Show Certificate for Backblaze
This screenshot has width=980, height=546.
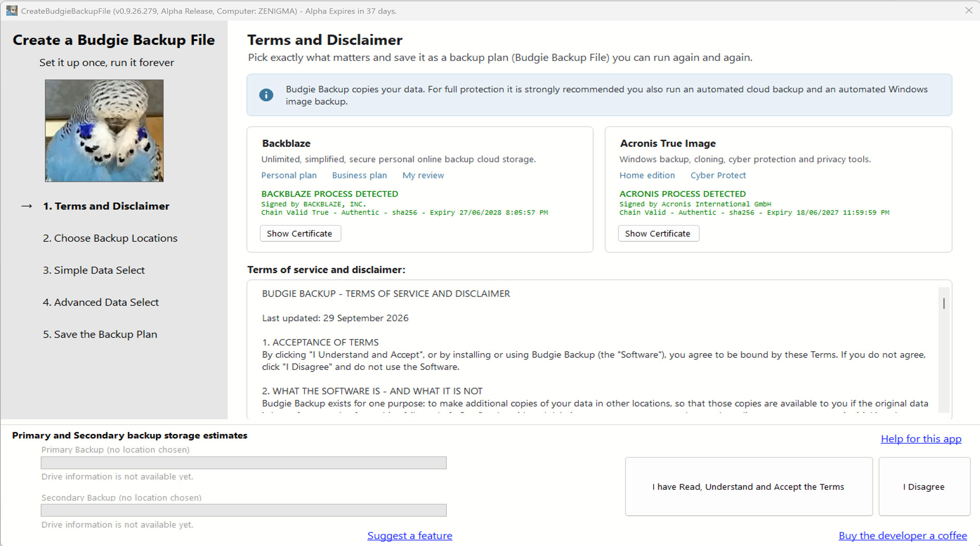click(x=300, y=233)
